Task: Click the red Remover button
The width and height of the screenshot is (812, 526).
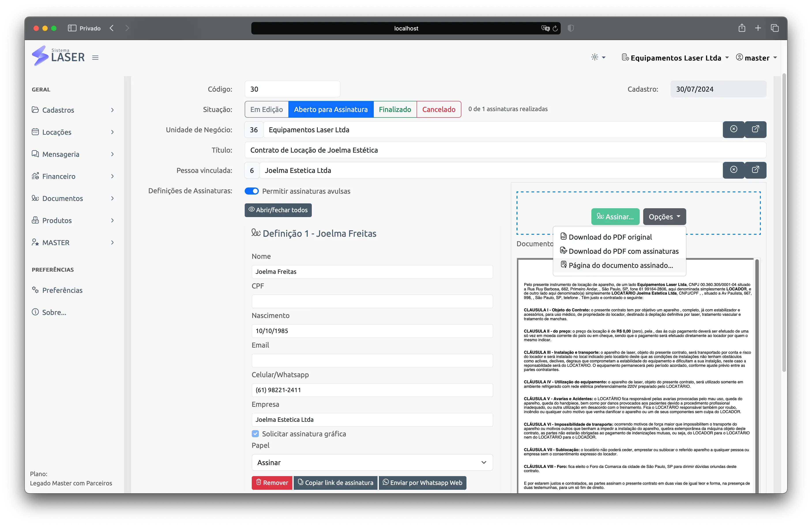Action: [272, 483]
